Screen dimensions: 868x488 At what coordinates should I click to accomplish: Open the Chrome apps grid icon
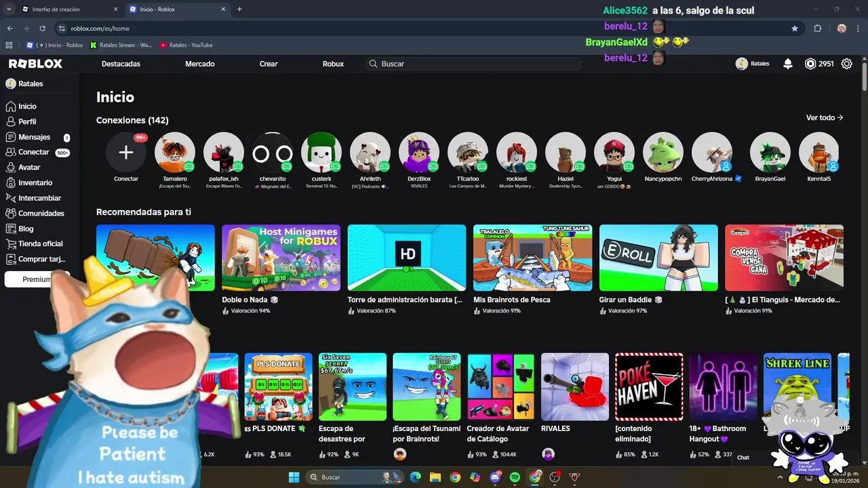[x=9, y=45]
